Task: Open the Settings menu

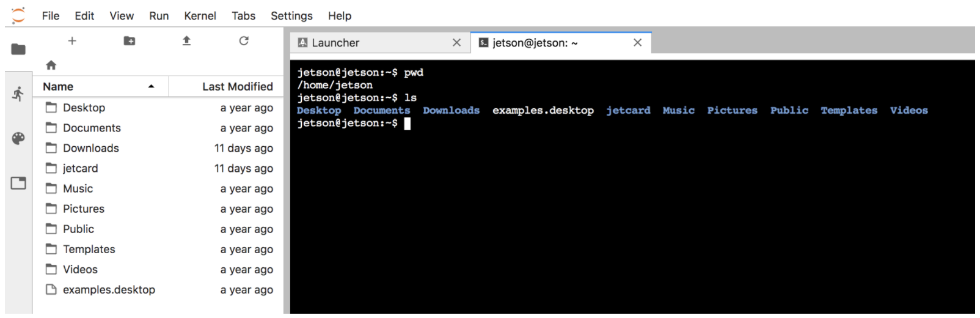Action: 291,16
